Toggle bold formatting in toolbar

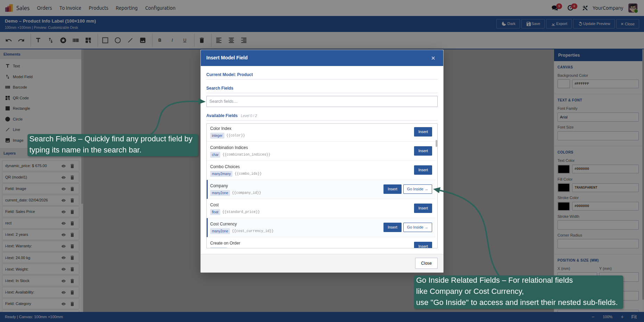[160, 40]
